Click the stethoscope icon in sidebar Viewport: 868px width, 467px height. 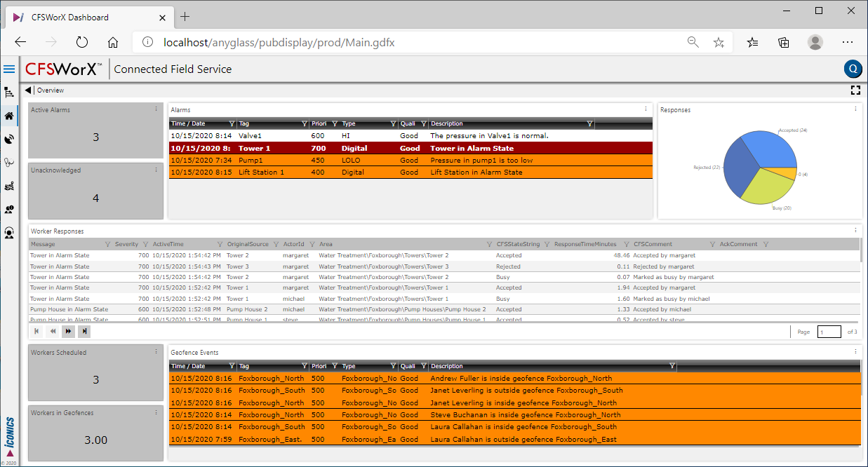pyautogui.click(x=9, y=163)
